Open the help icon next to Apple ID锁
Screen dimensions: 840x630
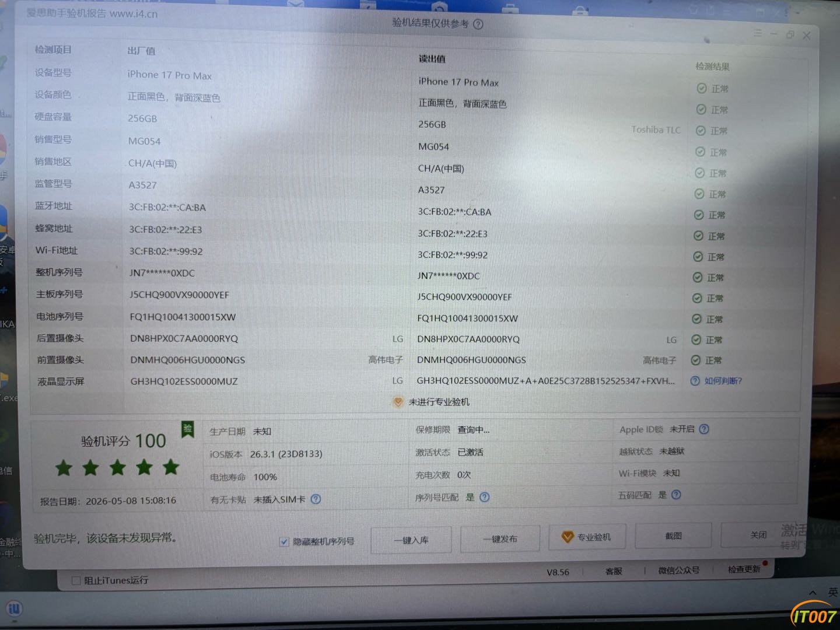[x=704, y=429]
